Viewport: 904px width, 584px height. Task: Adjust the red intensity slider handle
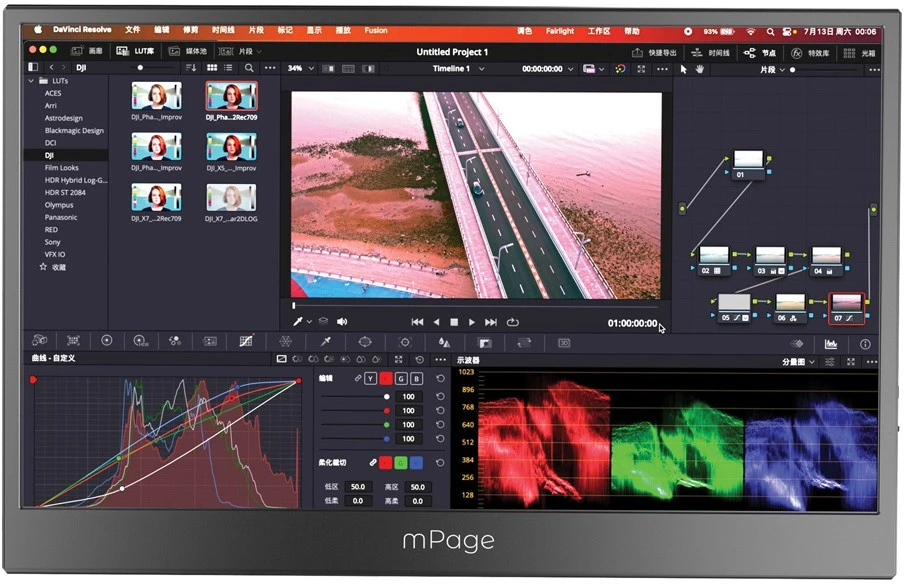tap(386, 410)
